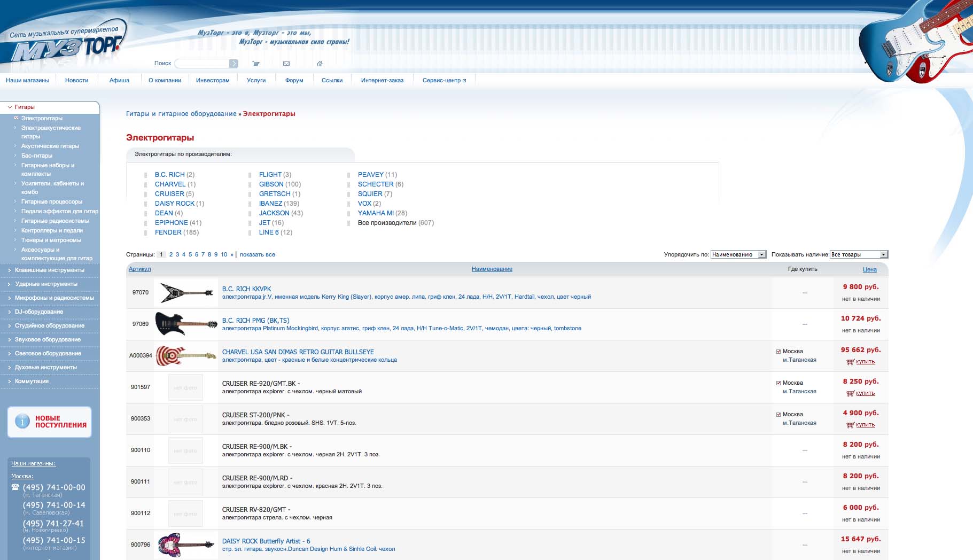This screenshot has height=560, width=973.
Task: Open Новости menu item
Action: tap(76, 81)
